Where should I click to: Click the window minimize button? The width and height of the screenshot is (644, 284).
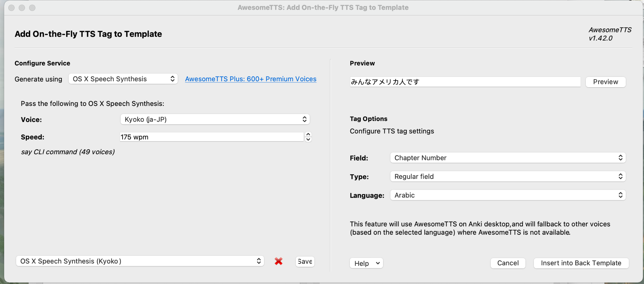22,8
